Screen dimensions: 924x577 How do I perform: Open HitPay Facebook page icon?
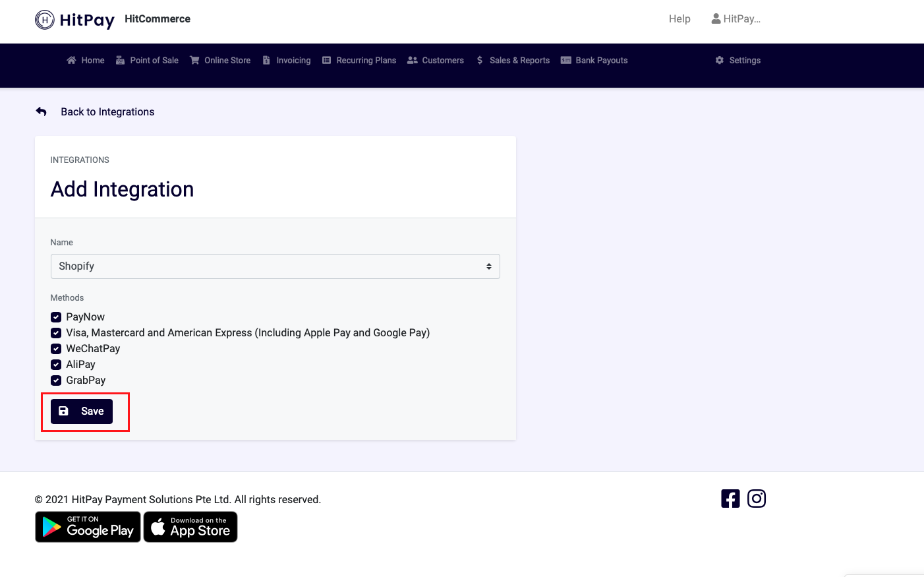[730, 499]
